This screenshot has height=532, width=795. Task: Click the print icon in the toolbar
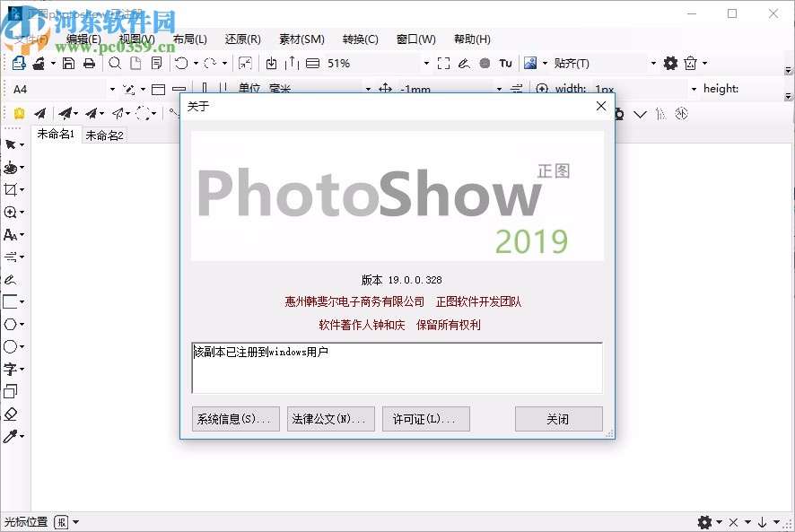89,63
